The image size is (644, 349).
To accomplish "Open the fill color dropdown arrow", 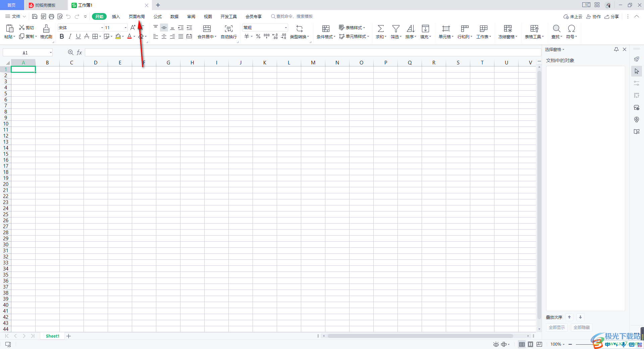I will [123, 37].
